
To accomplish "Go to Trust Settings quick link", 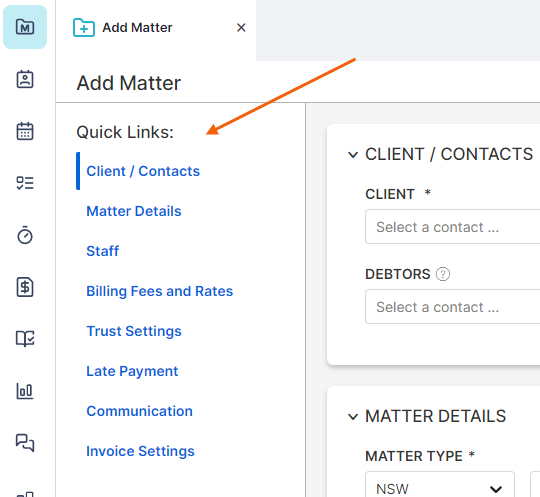I will [134, 331].
